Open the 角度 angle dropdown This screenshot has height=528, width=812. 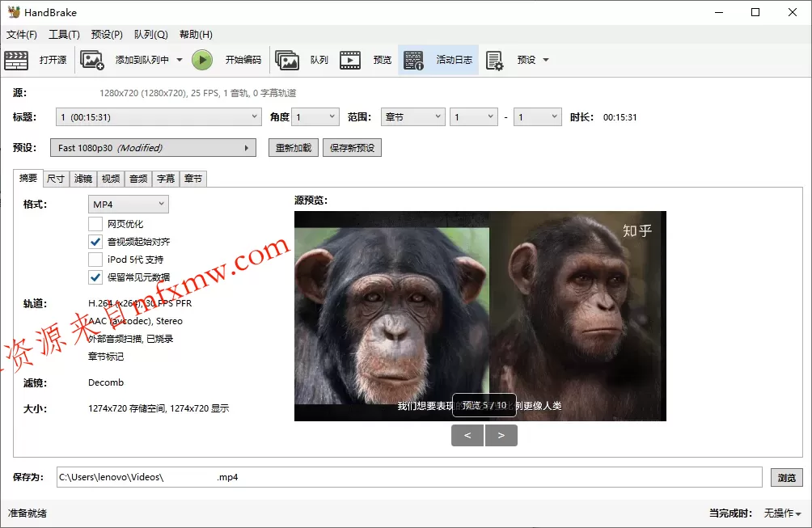[x=315, y=117]
